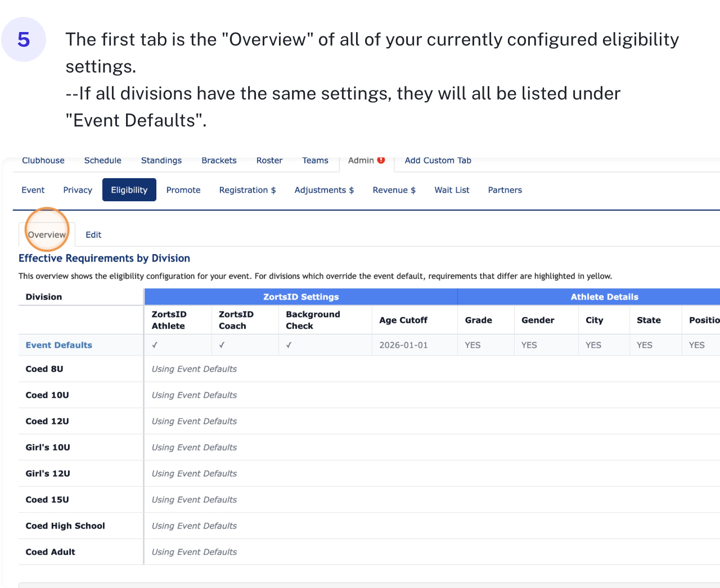Go to the Wait List tab
720x588 pixels.
tap(452, 190)
